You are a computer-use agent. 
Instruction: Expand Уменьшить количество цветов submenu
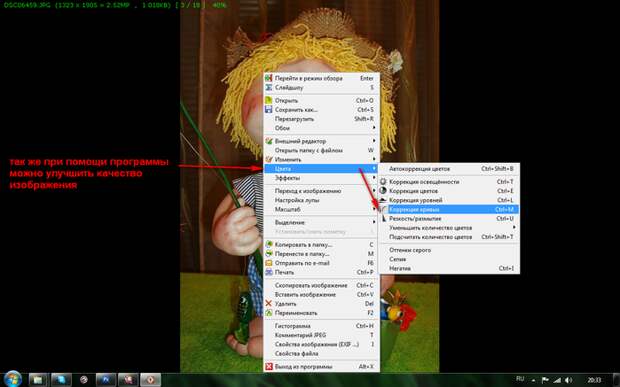[x=449, y=228]
